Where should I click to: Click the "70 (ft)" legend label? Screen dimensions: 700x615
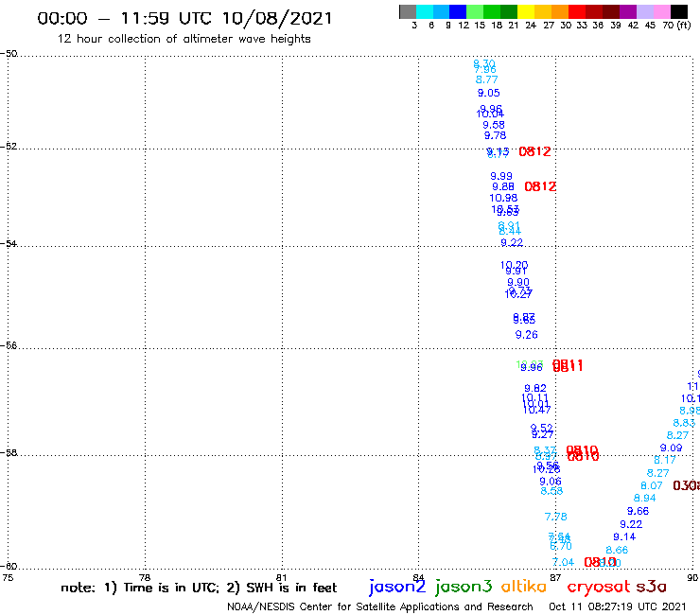[x=676, y=25]
